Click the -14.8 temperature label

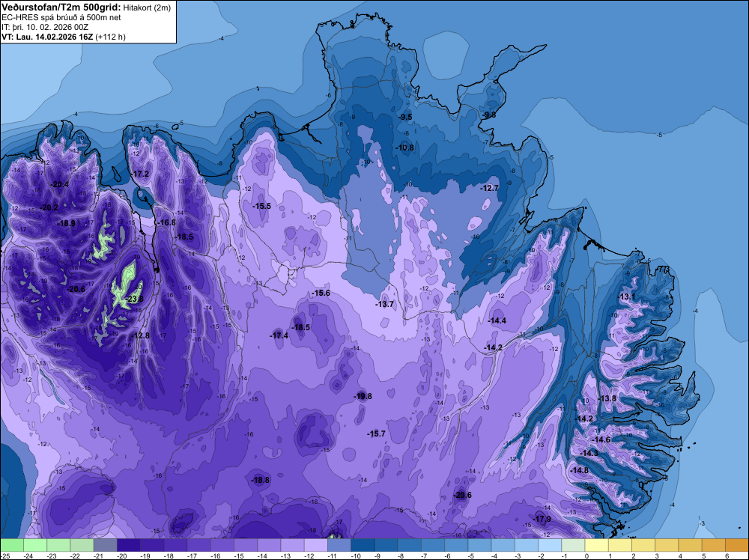point(580,470)
